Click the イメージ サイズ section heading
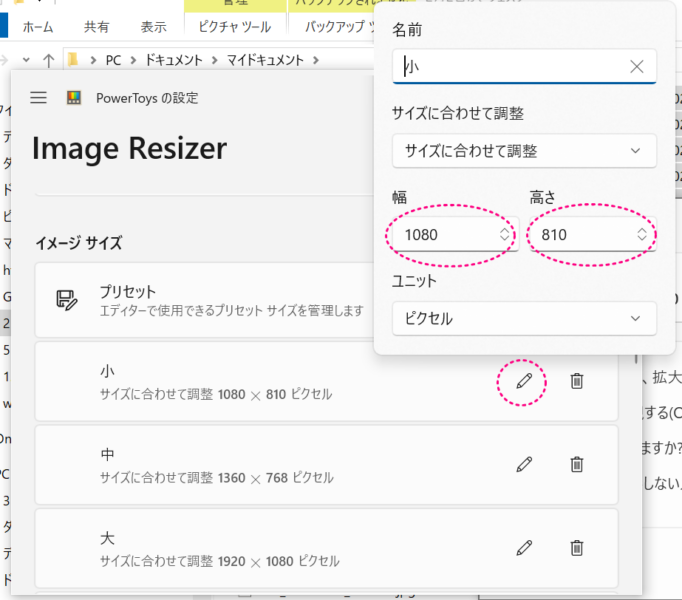Image resolution: width=682 pixels, height=600 pixels. tap(79, 243)
